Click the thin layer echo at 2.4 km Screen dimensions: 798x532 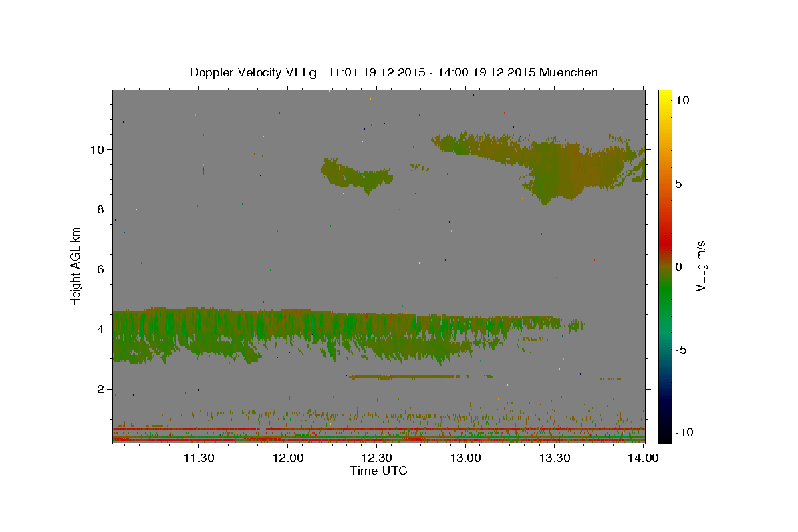point(406,377)
